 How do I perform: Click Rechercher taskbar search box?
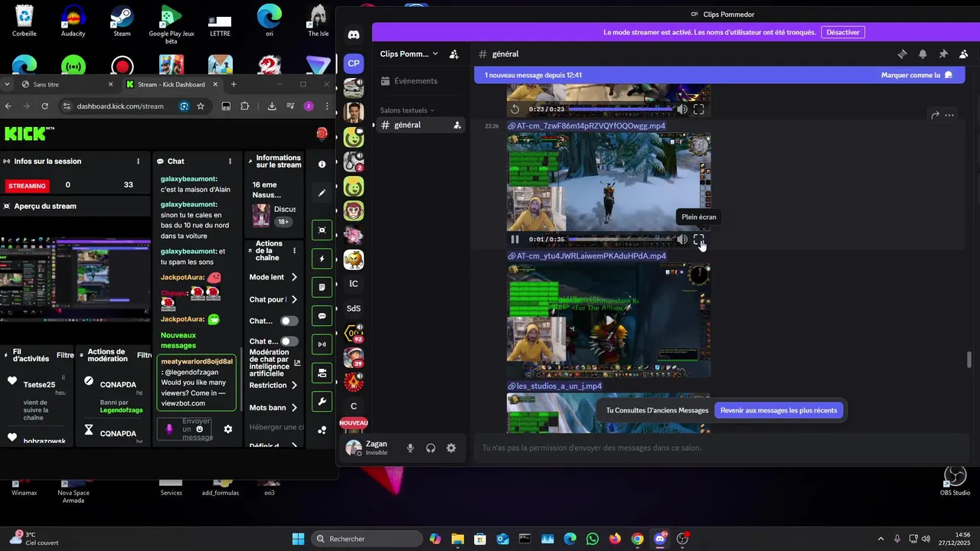click(367, 539)
